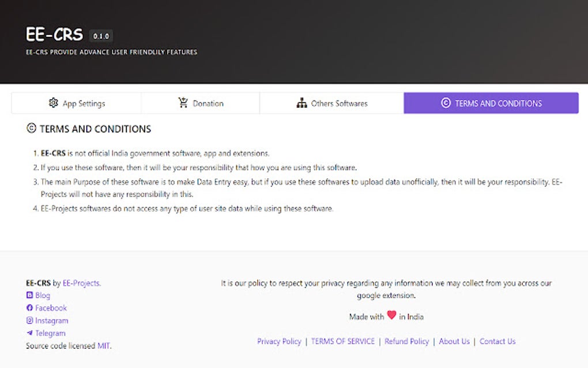Select the Others Softwares tab
The image size is (588, 368).
[331, 103]
